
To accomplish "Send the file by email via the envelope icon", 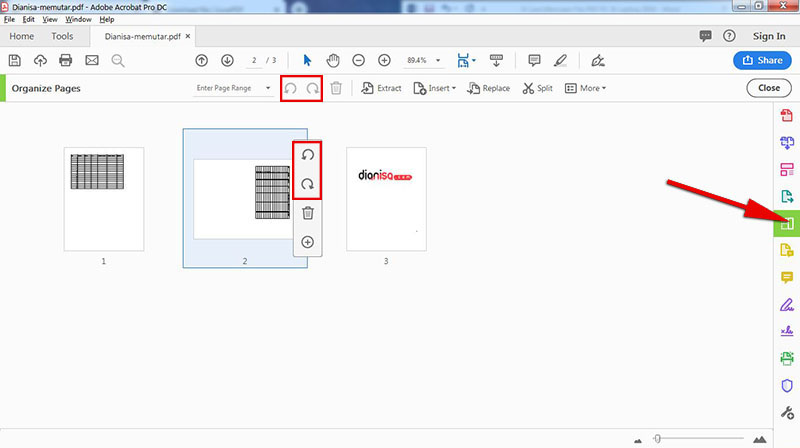I will click(92, 61).
